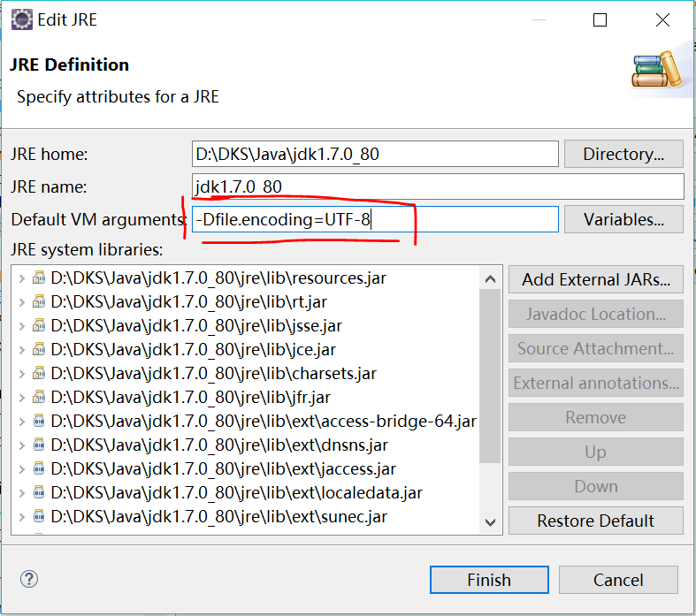Click the jaccess.jar jar file icon
This screenshot has width=696, height=616.
(39, 468)
